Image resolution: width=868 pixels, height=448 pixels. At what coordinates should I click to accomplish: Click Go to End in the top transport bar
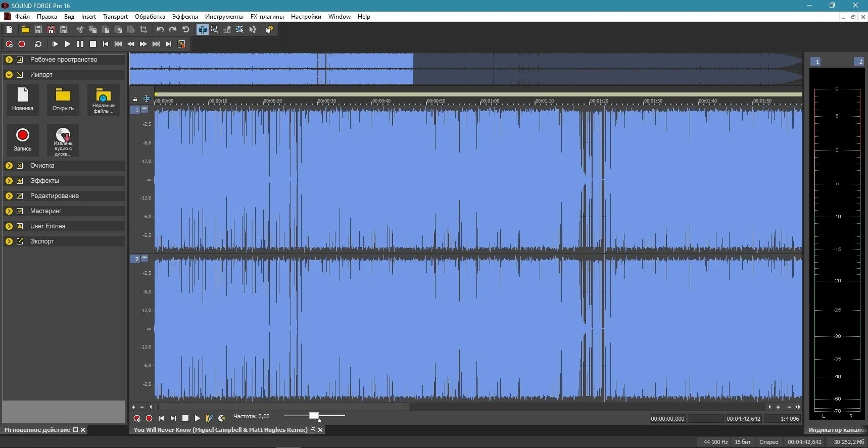tap(169, 44)
